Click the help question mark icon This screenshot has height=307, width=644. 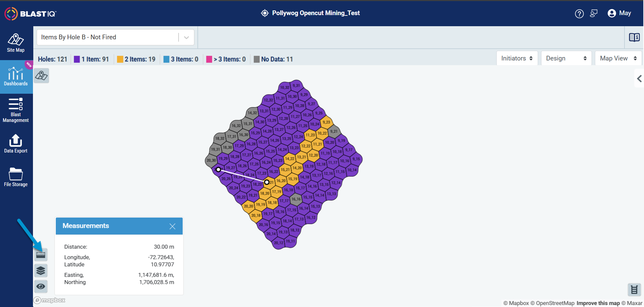579,13
